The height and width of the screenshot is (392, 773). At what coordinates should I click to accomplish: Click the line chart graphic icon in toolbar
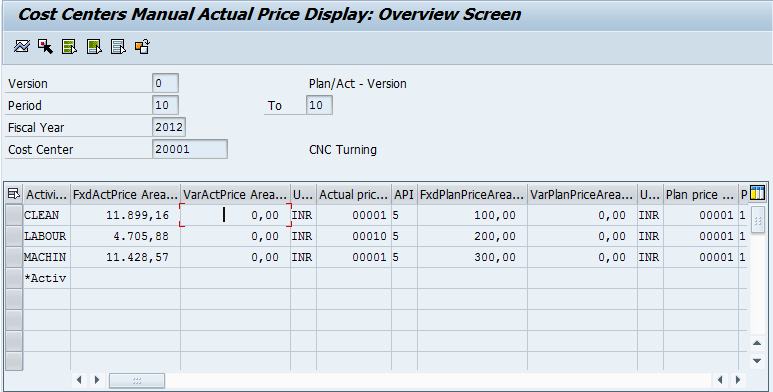click(x=22, y=46)
